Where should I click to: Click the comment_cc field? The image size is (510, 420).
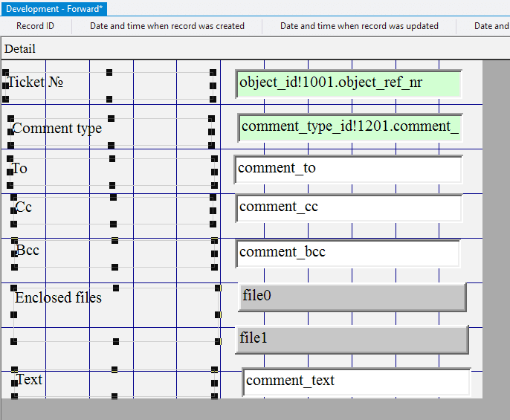[x=348, y=207]
